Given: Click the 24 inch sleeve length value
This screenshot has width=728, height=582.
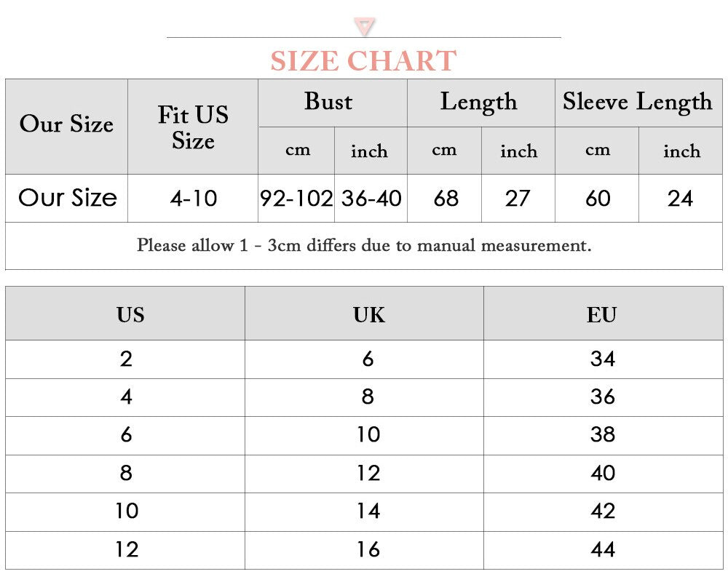Looking at the screenshot, I should point(681,198).
